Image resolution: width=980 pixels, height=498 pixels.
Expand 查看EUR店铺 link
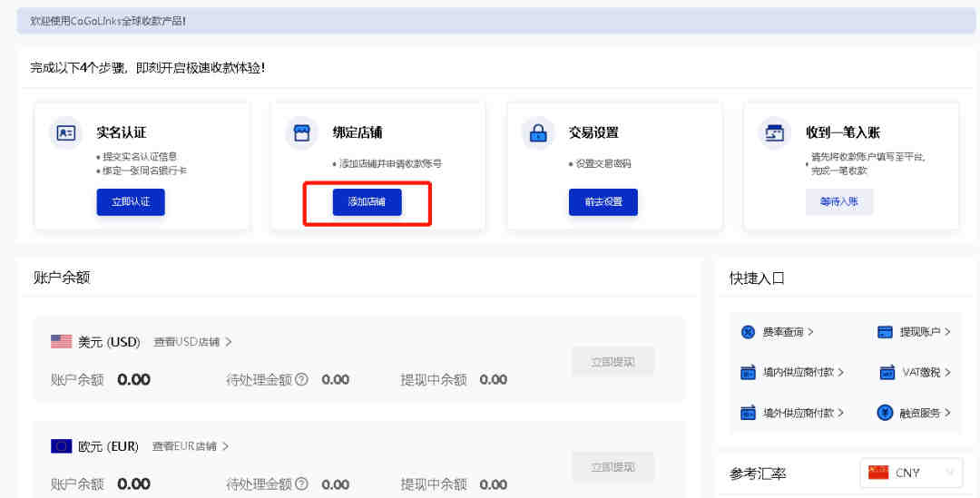(x=190, y=446)
